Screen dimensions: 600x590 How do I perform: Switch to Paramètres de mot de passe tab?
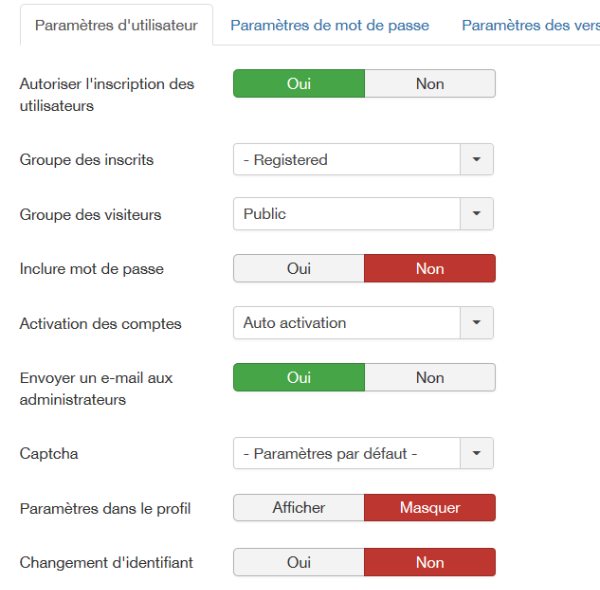point(329,25)
